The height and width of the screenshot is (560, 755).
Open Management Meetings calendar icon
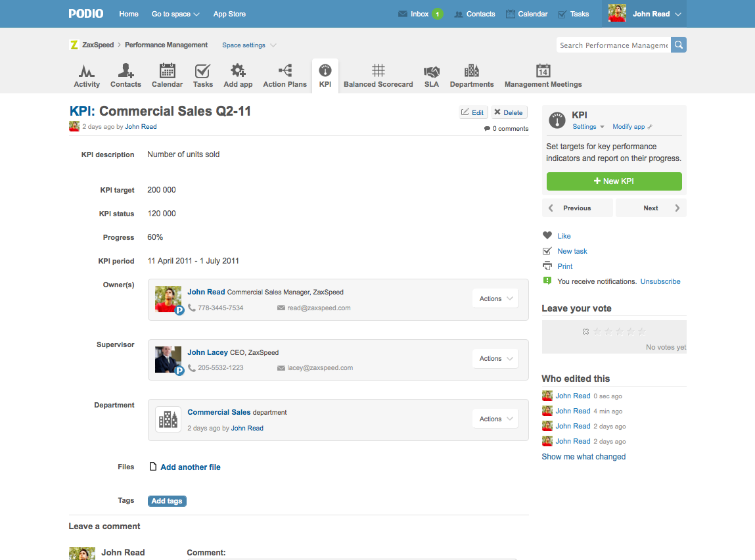543,71
